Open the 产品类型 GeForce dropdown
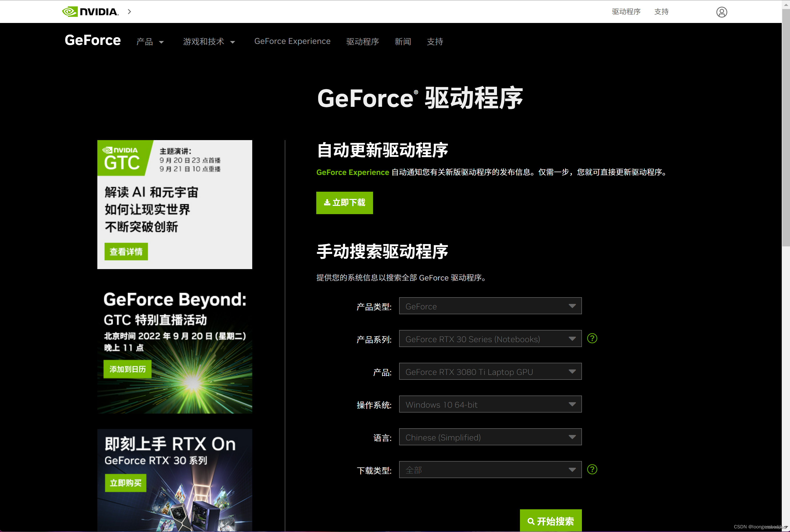 490,306
